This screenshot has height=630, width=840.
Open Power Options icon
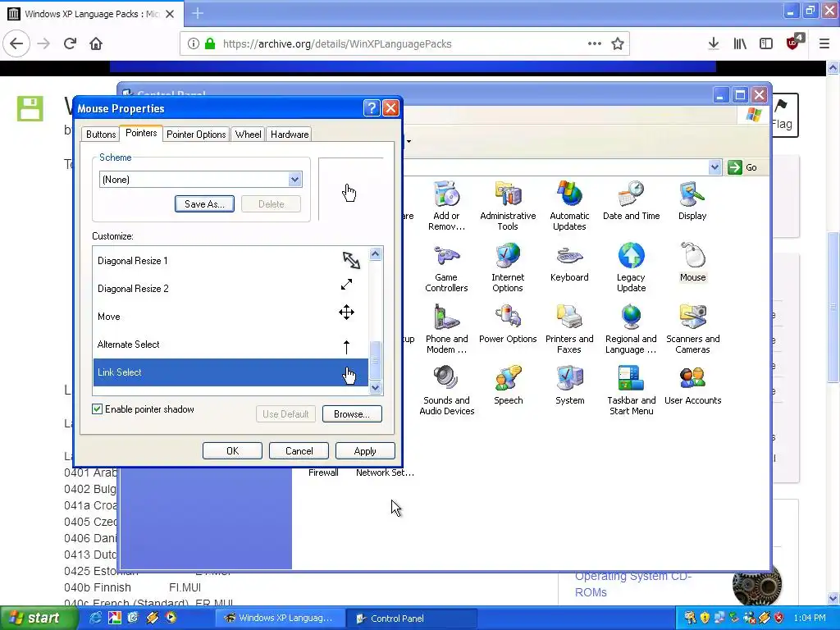pos(508,324)
